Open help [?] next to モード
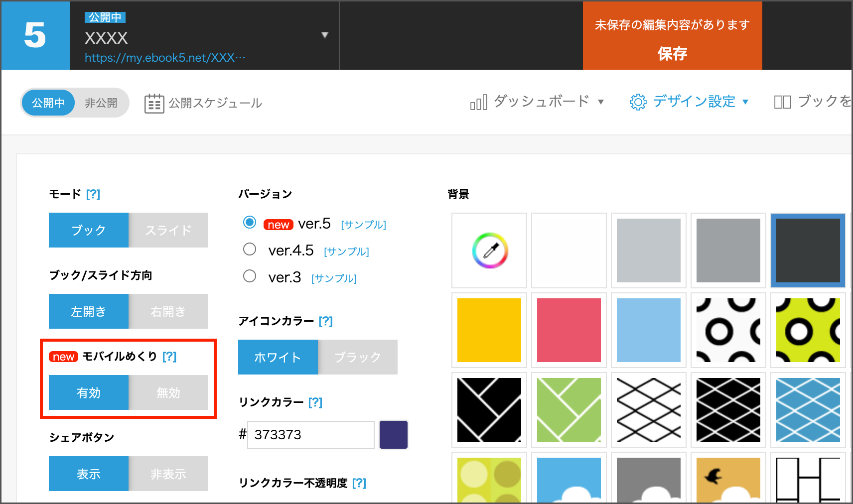Image resolution: width=853 pixels, height=504 pixels. tap(93, 194)
